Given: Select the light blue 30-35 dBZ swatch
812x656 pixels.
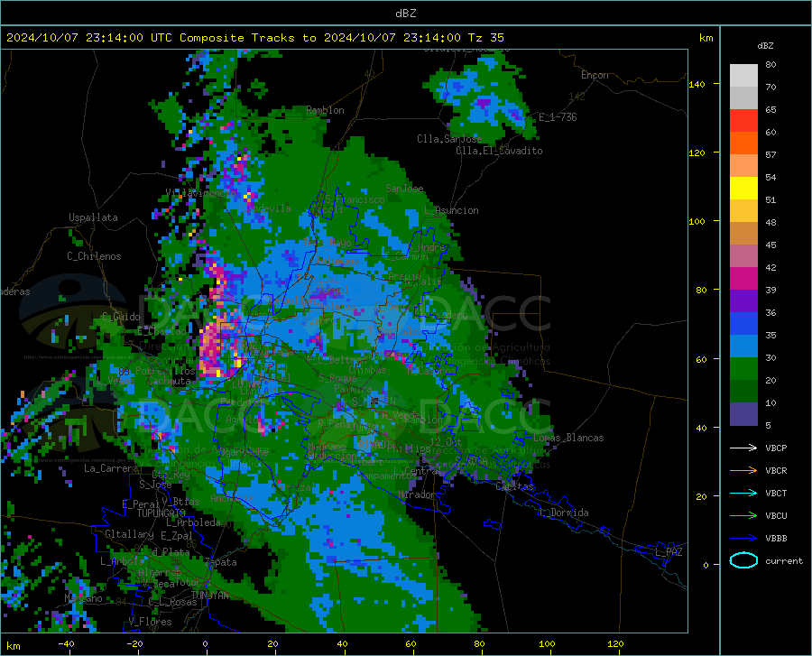Looking at the screenshot, I should (743, 346).
